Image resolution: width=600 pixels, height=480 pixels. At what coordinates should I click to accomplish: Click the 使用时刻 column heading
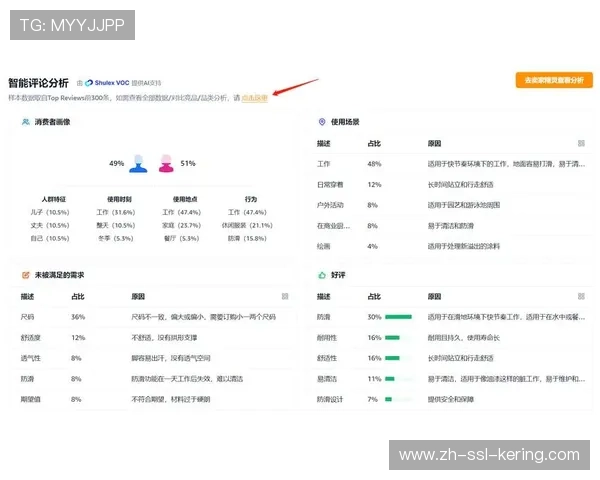(x=119, y=199)
